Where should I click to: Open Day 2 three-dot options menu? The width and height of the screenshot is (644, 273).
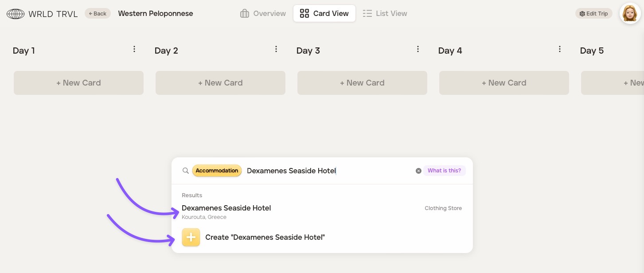click(x=276, y=49)
